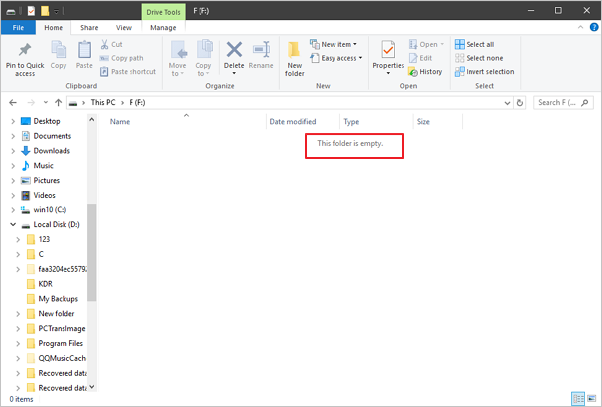
Task: Open the View ribbon tab
Action: click(x=124, y=27)
